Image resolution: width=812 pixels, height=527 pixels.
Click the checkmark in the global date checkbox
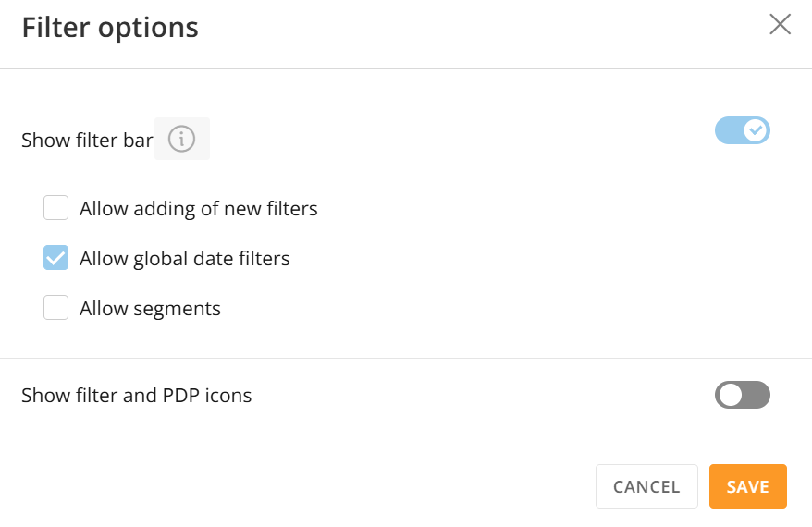pyautogui.click(x=56, y=258)
